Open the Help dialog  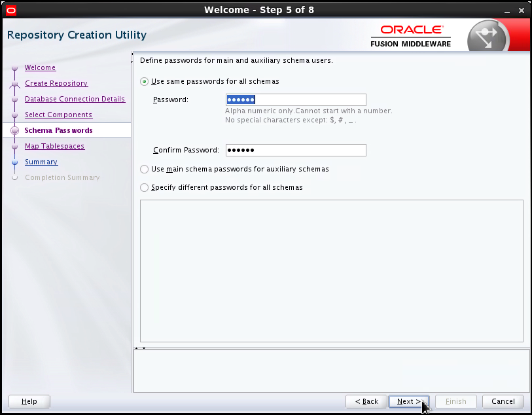pyautogui.click(x=29, y=401)
